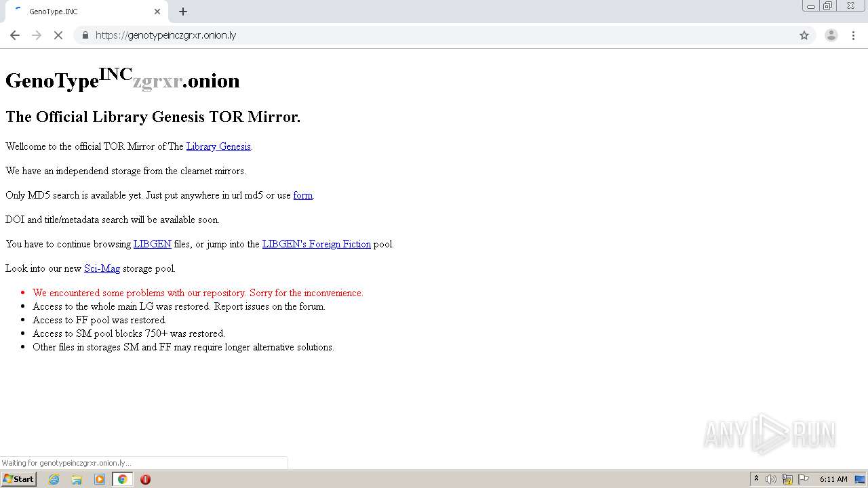Click the address bar URL
The image size is (868, 488).
pos(165,35)
